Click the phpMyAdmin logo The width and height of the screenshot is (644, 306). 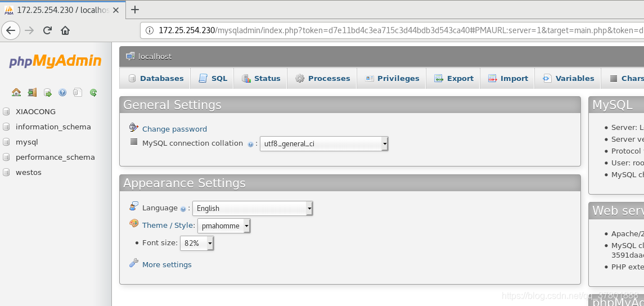pyautogui.click(x=55, y=61)
